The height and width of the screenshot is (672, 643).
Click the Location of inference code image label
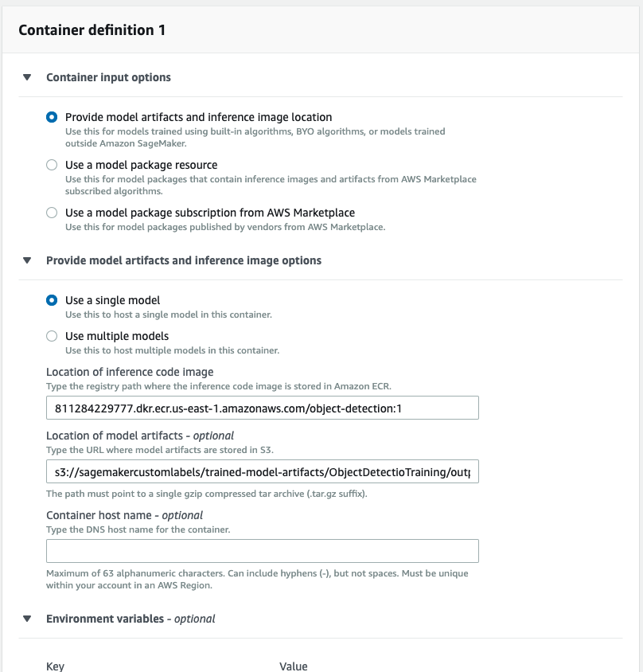tap(130, 372)
